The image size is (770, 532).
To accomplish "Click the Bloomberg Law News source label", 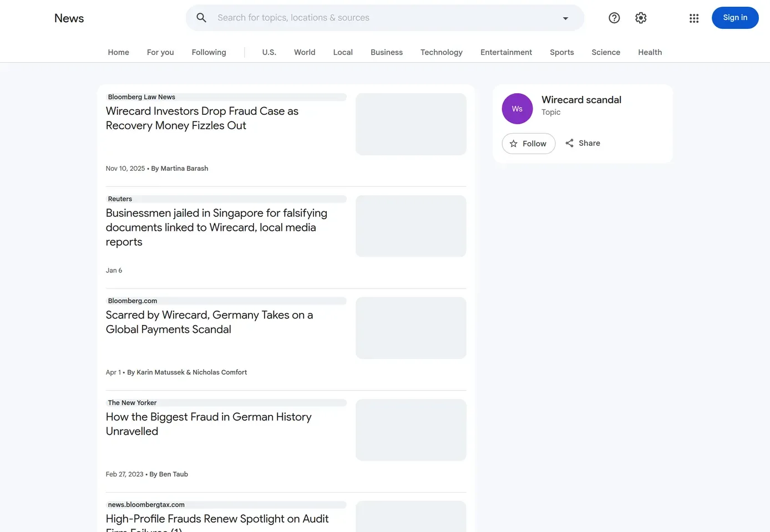I will point(141,97).
